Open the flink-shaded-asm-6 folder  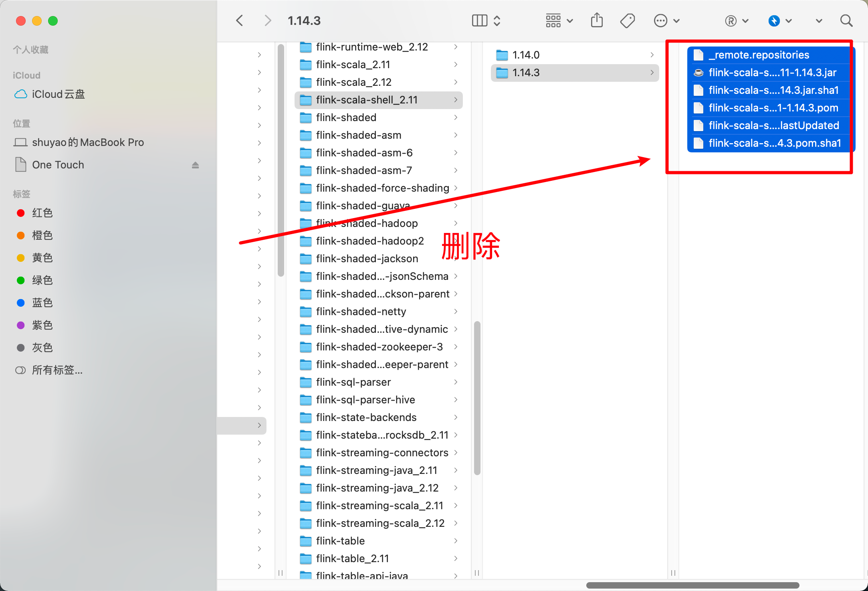[378, 153]
